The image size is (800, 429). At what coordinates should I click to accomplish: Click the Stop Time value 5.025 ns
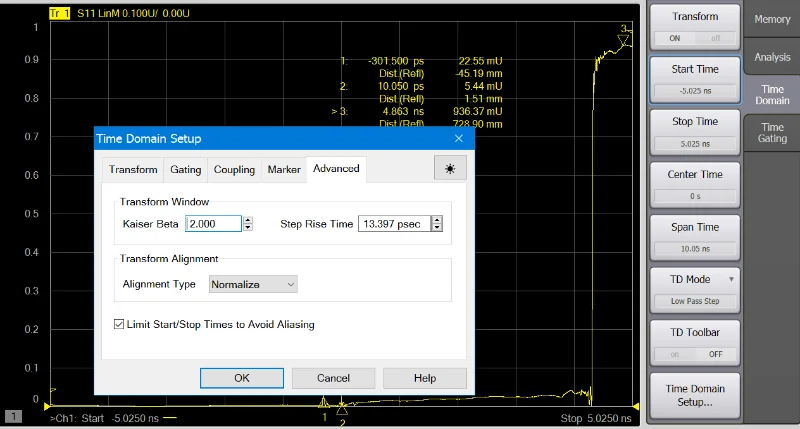(x=695, y=144)
